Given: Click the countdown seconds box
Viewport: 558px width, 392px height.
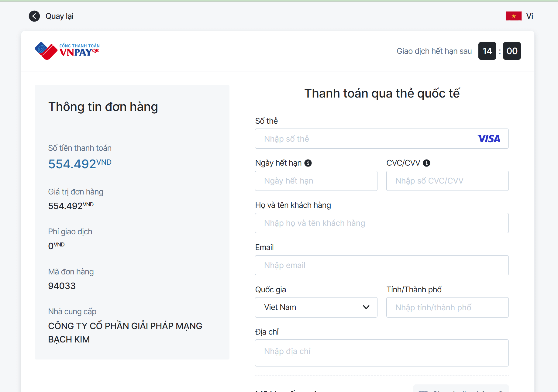Looking at the screenshot, I should 512,51.
